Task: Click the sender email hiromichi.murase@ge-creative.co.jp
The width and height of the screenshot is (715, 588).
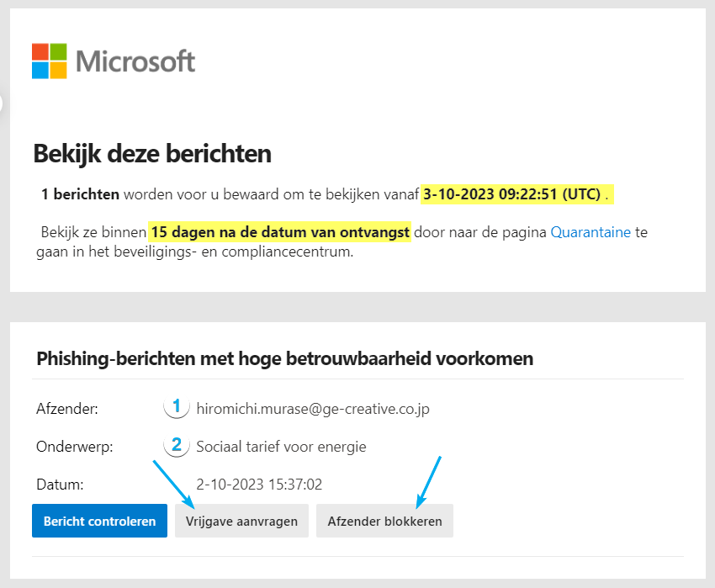Action: coord(313,410)
